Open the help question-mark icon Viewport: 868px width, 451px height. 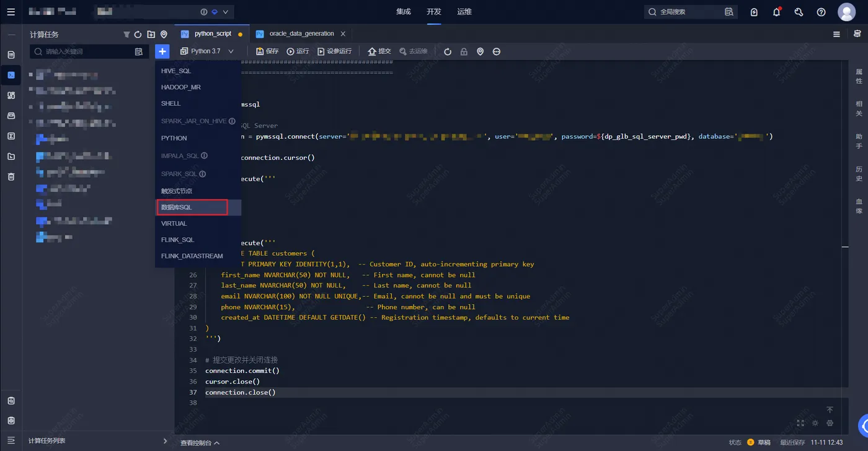[821, 12]
